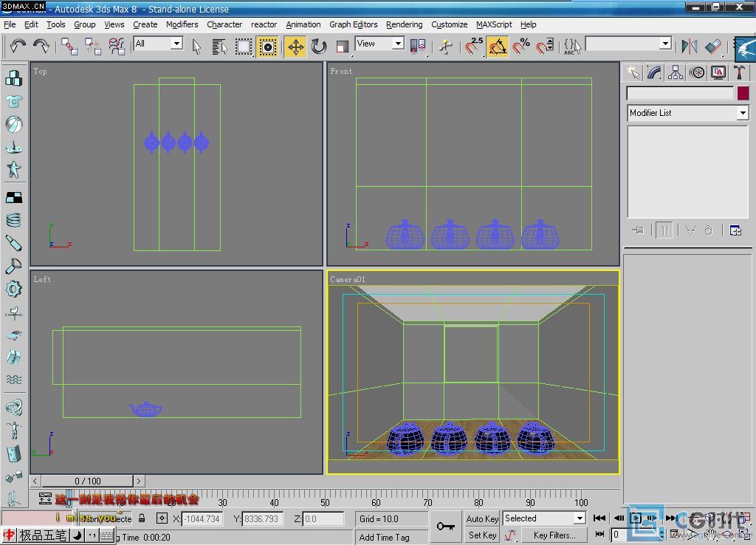Click the reactor Toy Car icon

14,335
